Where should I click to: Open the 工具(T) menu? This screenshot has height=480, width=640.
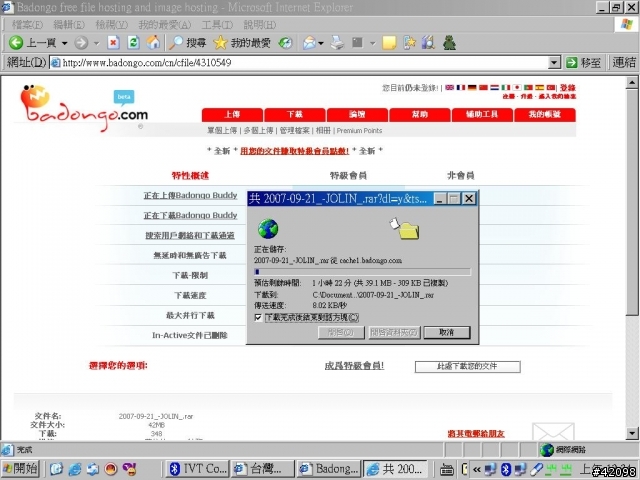pyautogui.click(x=217, y=25)
